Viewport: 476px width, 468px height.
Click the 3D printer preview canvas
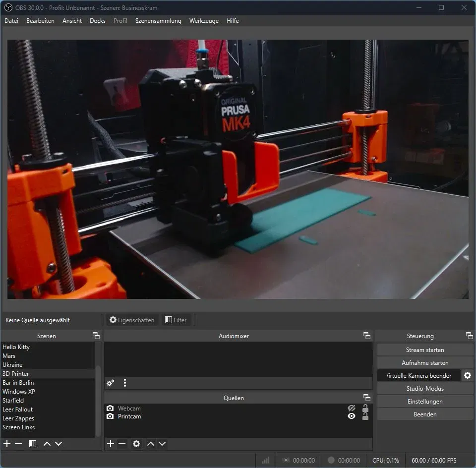238,169
